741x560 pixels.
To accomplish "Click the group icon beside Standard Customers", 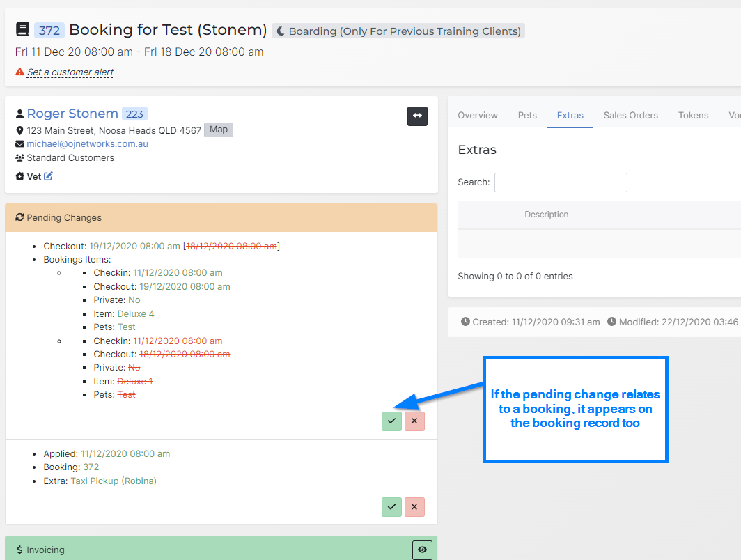I will coord(19,158).
